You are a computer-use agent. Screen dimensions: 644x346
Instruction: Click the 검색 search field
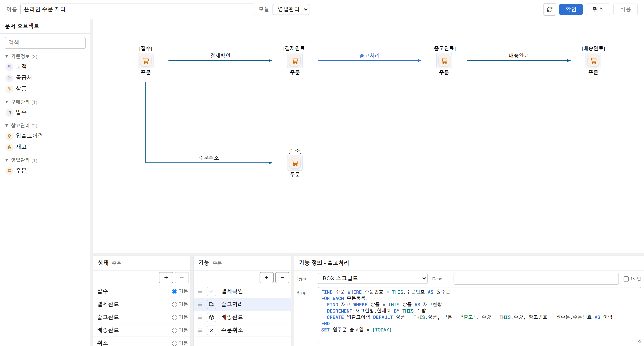[45, 43]
